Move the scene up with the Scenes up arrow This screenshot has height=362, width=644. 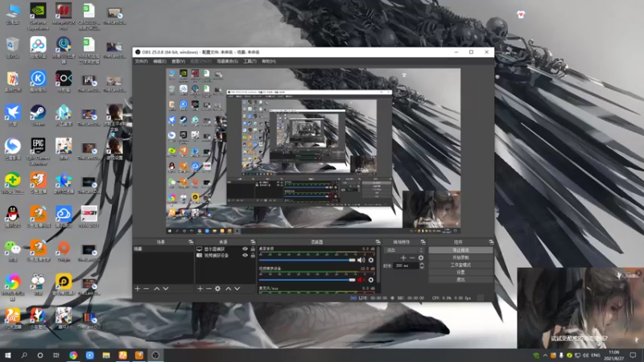point(156,289)
